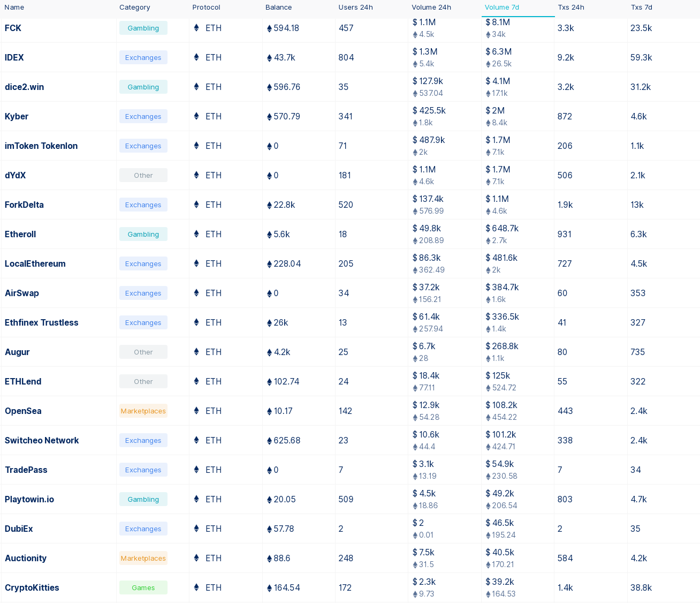Filter by FCK's Gambling category tag
The height and width of the screenshot is (603, 700).
click(143, 28)
